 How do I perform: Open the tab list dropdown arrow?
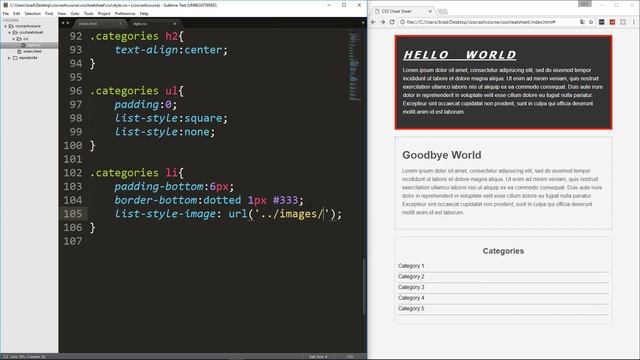363,23
